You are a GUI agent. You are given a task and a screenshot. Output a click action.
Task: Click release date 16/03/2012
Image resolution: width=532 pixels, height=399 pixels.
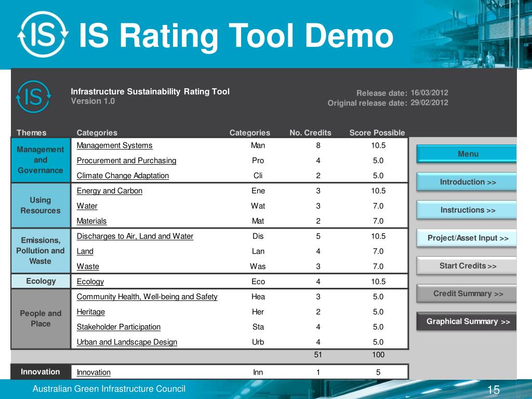coord(429,92)
